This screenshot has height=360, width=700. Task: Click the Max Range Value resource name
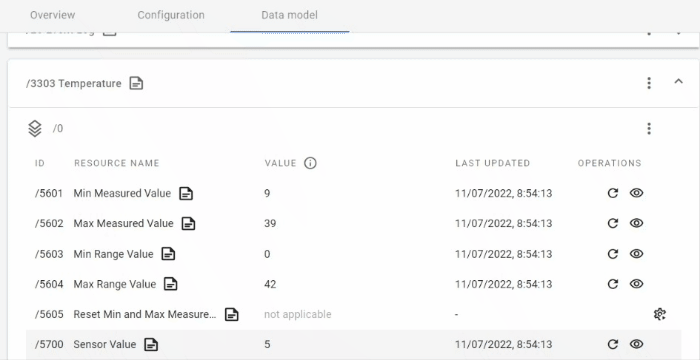115,284
